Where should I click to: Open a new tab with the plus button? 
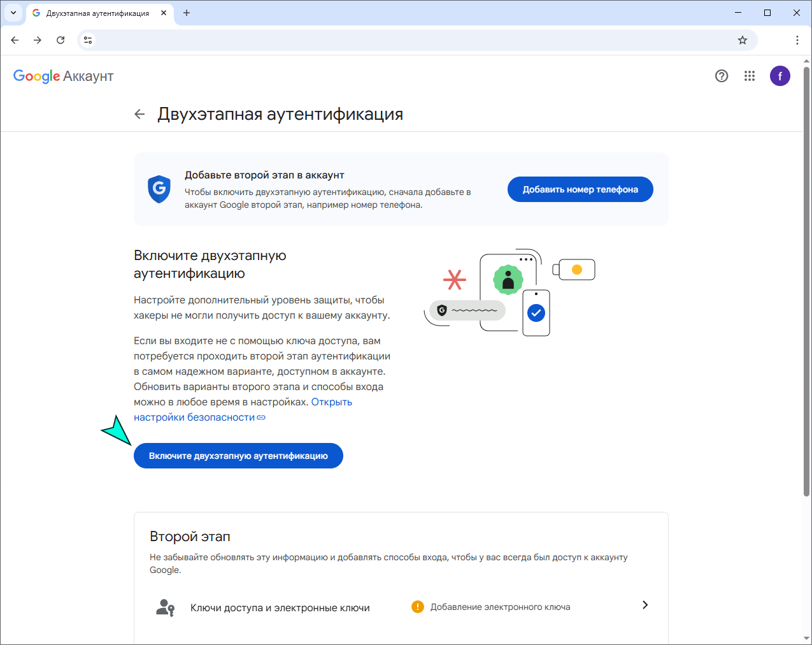(x=187, y=12)
